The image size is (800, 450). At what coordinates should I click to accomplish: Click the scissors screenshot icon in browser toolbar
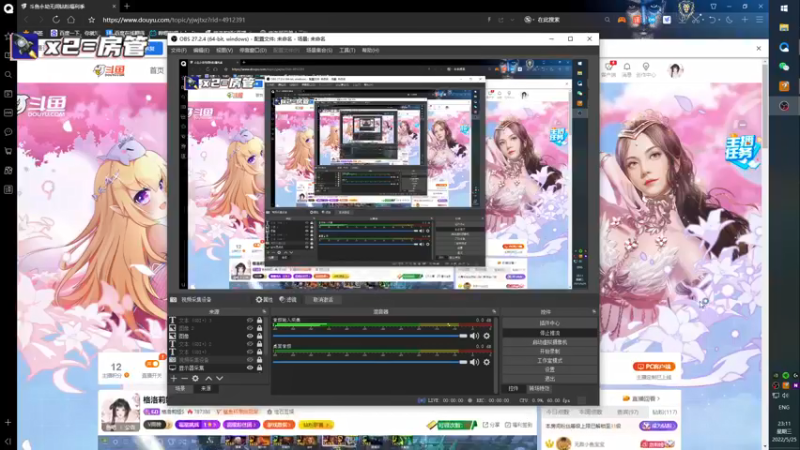click(x=696, y=19)
